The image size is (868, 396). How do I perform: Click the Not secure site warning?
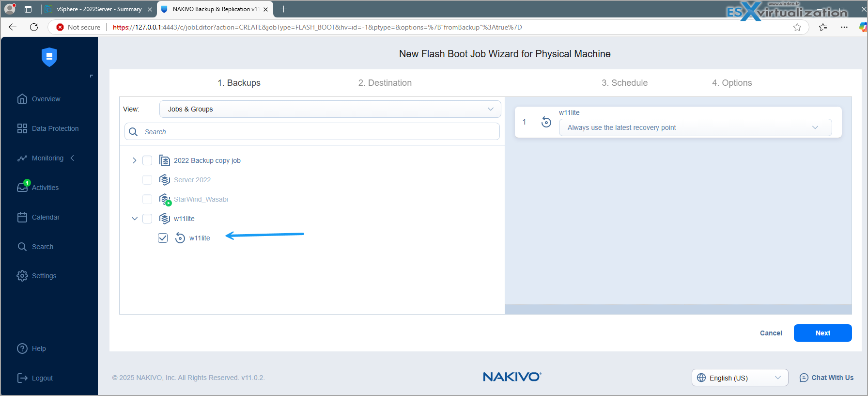click(x=78, y=27)
